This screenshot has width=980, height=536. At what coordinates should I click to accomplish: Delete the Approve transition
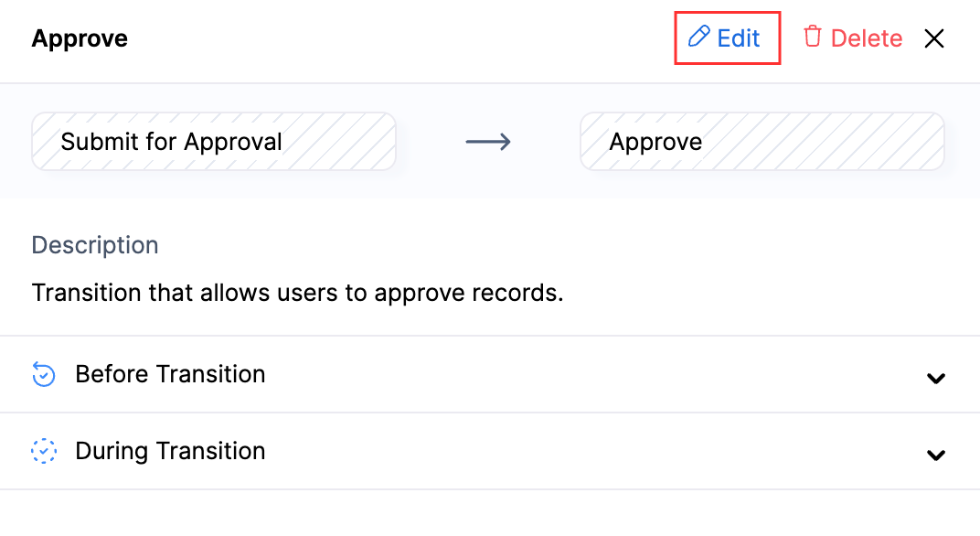(851, 38)
